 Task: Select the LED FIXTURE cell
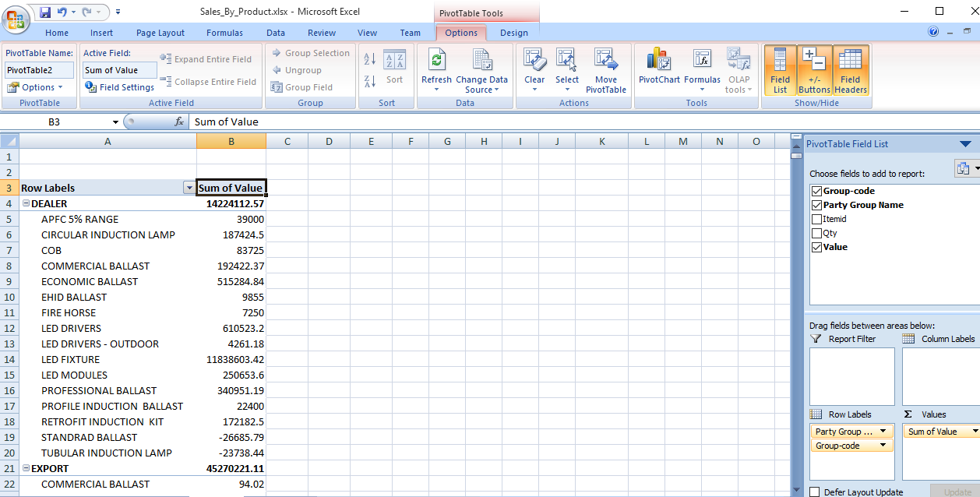pyautogui.click(x=108, y=359)
